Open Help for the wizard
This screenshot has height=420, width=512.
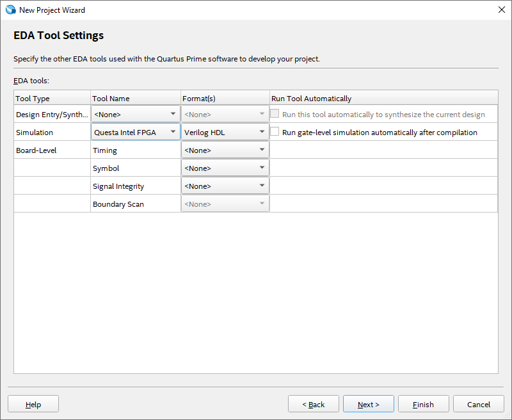click(33, 404)
